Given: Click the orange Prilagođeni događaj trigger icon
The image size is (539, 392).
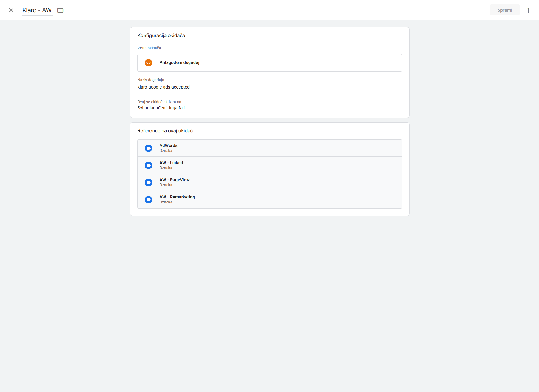Looking at the screenshot, I should click(x=149, y=63).
